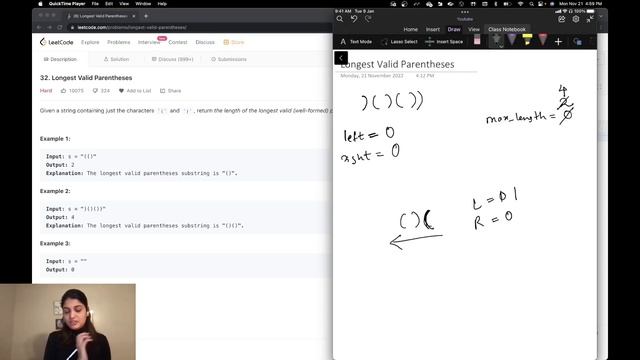Select the Solution tab
This screenshot has width=640, height=360.
pos(116,59)
